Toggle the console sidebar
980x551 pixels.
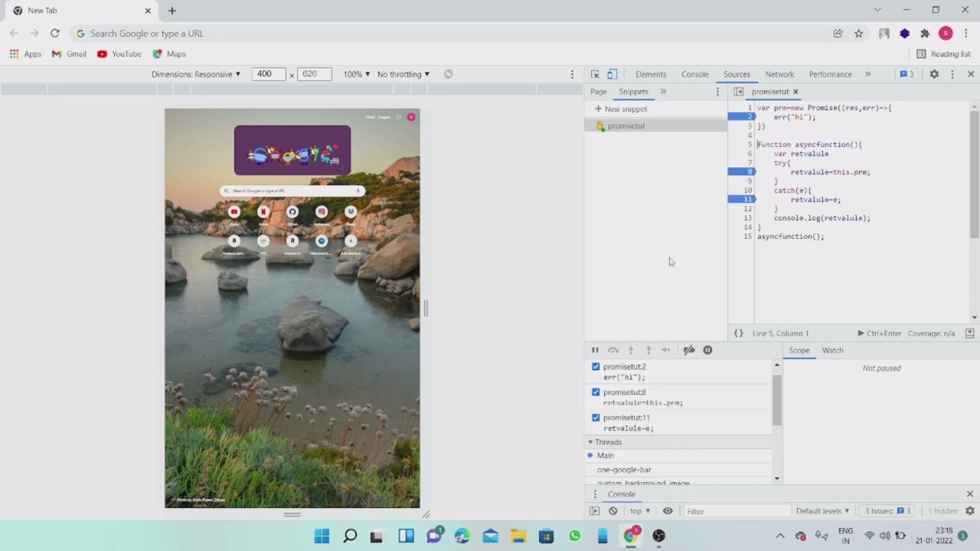(595, 511)
